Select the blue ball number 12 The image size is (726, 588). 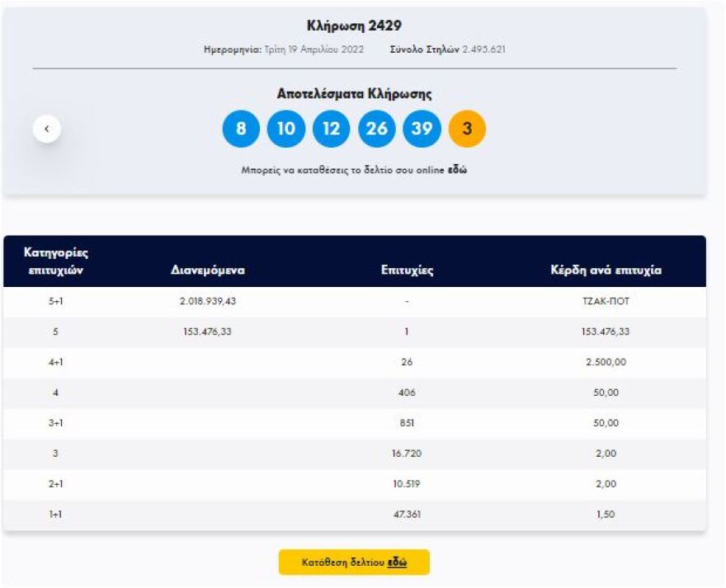[x=331, y=129]
